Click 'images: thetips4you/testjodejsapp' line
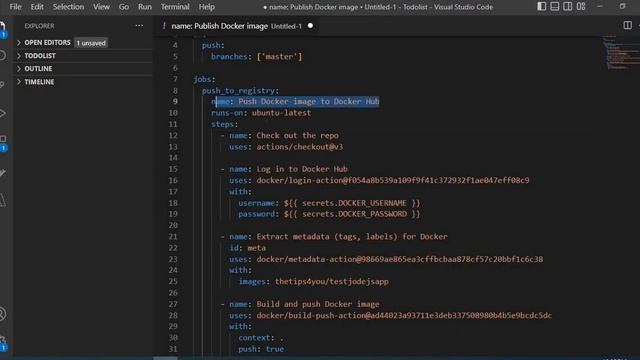Image resolution: width=640 pixels, height=360 pixels. (x=313, y=282)
